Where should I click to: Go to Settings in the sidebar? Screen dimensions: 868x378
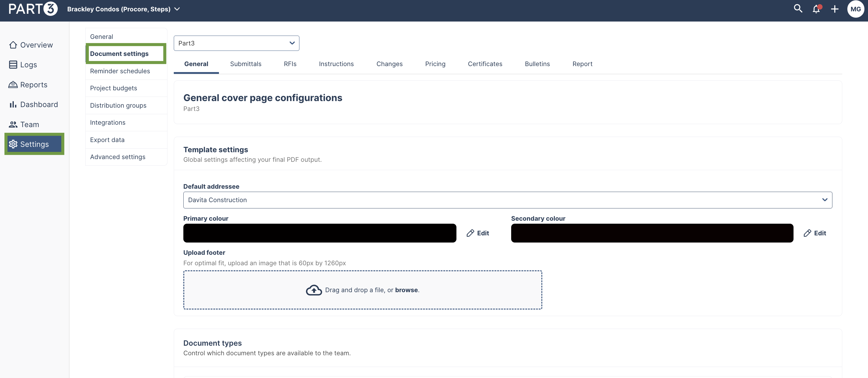[x=34, y=144]
